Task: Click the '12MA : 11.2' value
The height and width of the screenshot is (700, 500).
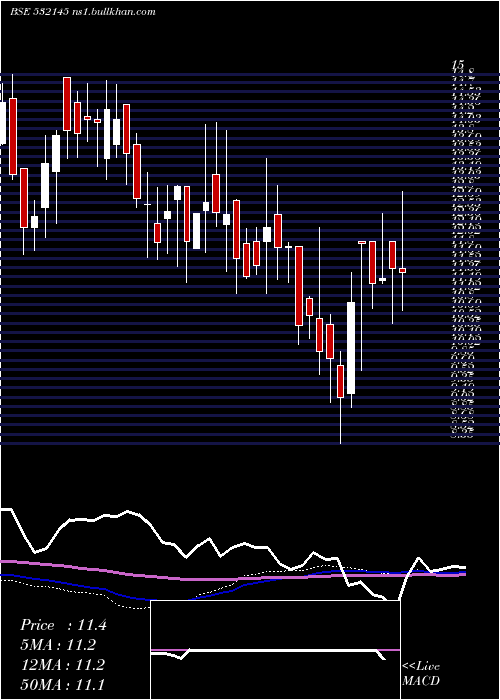Action: (x=62, y=665)
